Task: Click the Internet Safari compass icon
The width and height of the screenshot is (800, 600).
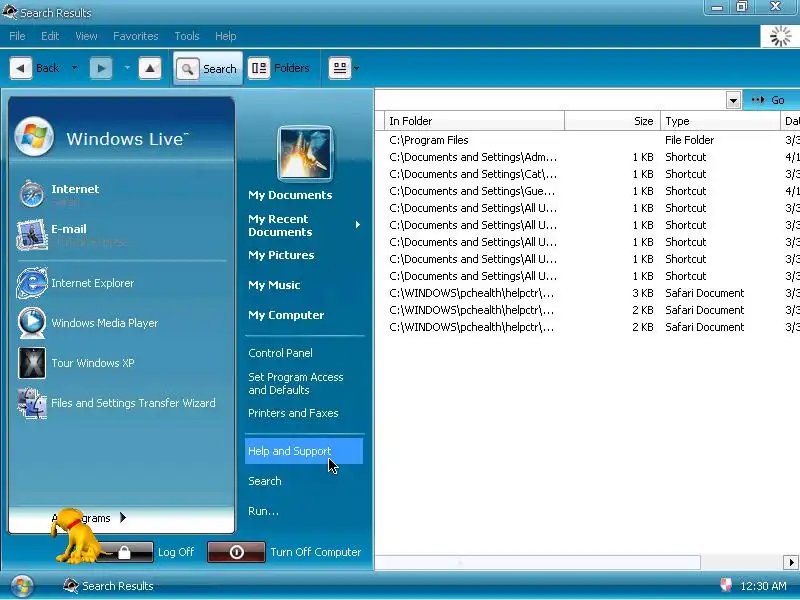Action: click(32, 194)
